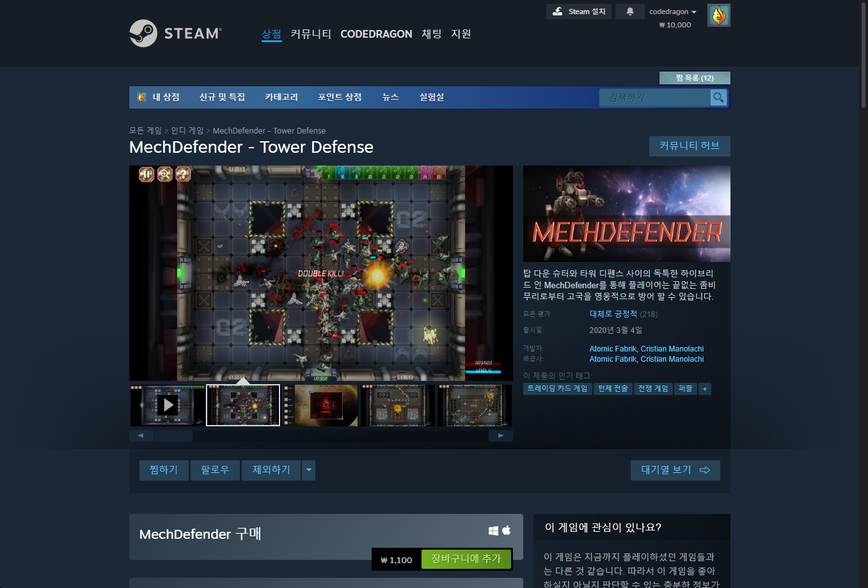
Task: Open the 채팅 menu item
Action: click(x=432, y=34)
